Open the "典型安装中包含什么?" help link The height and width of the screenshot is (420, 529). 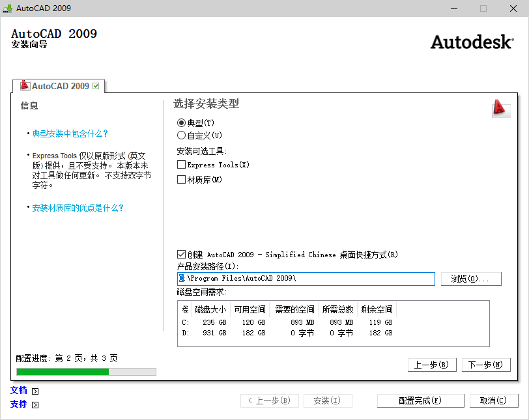pyautogui.click(x=69, y=133)
